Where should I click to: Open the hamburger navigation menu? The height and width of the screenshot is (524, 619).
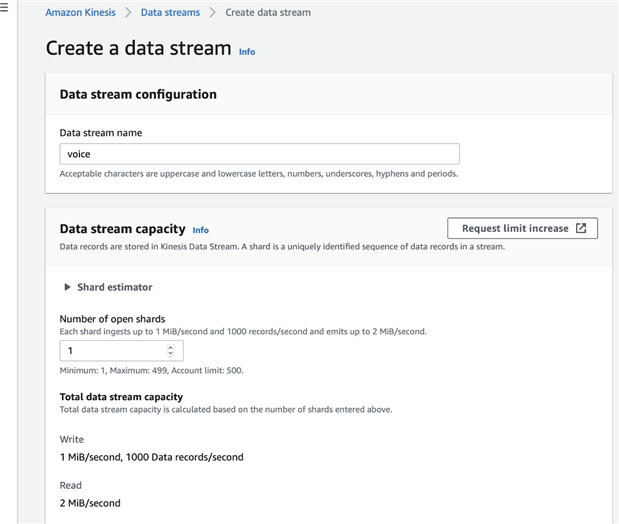(x=4, y=8)
